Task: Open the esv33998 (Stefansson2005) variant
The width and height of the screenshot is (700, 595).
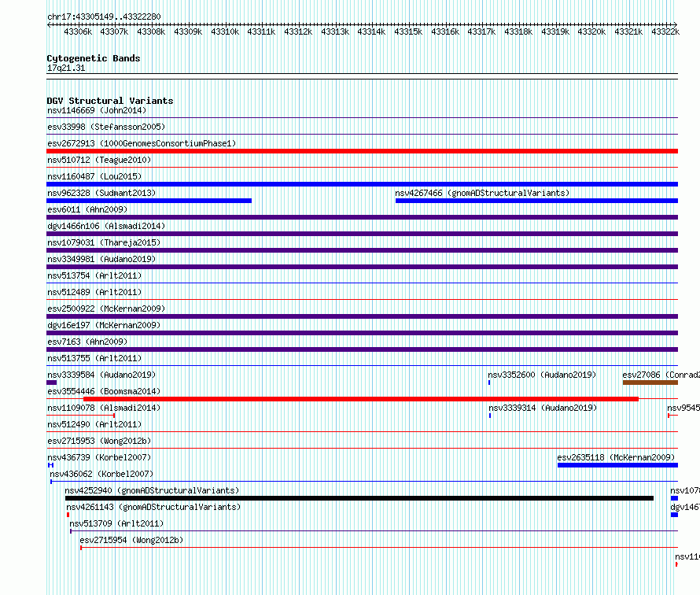Action: [x=106, y=127]
